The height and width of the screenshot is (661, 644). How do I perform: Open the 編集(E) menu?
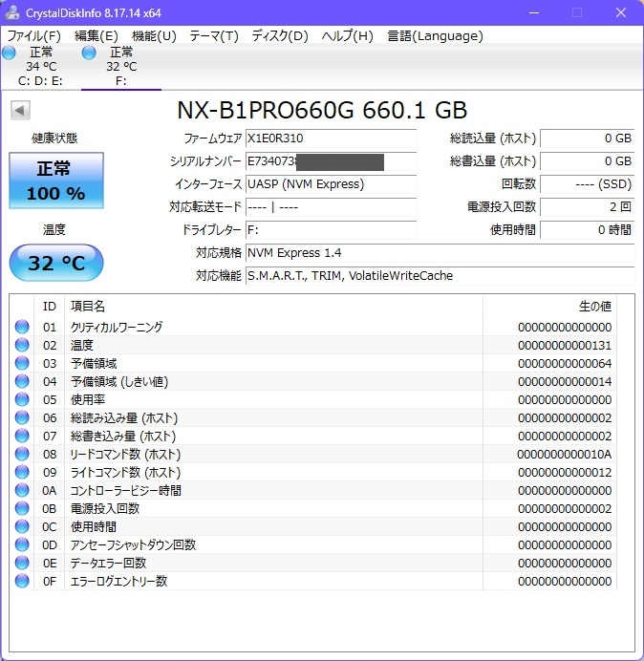(x=97, y=36)
